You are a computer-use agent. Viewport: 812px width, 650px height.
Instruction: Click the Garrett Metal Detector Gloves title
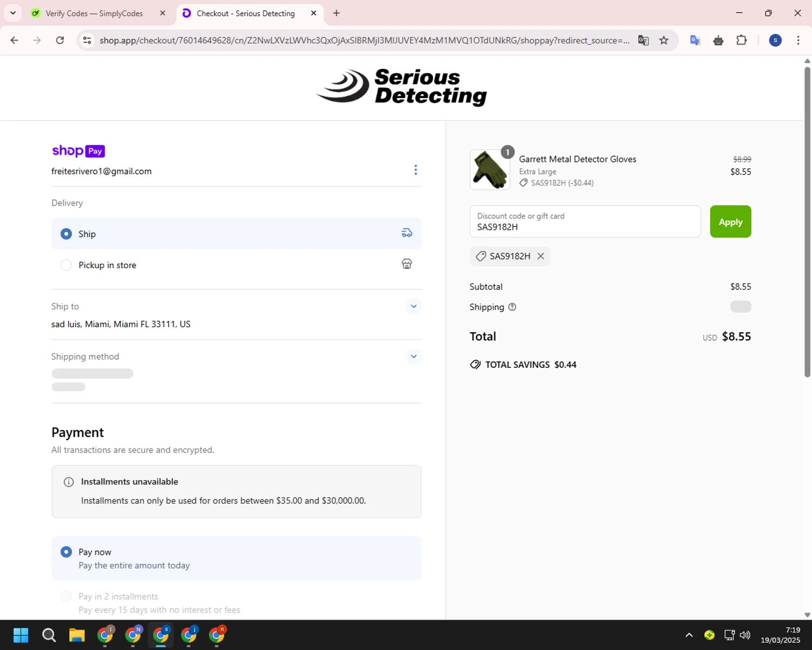coord(578,159)
